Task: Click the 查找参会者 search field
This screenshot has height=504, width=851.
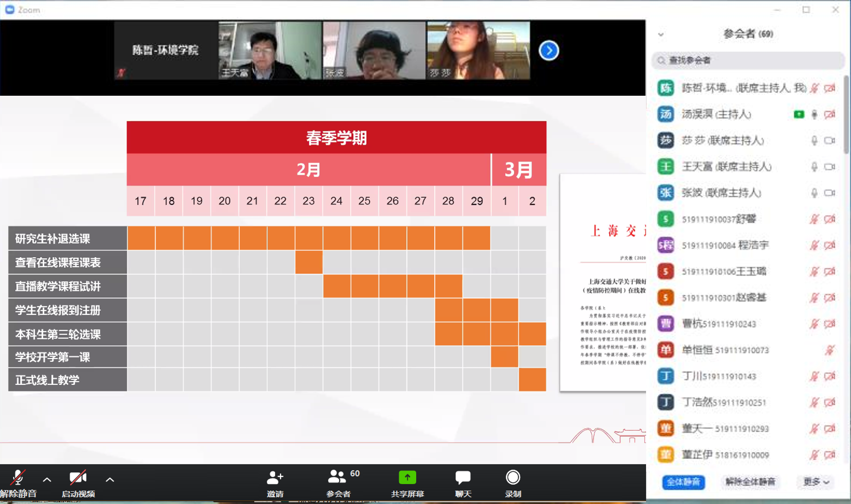Action: tap(748, 61)
